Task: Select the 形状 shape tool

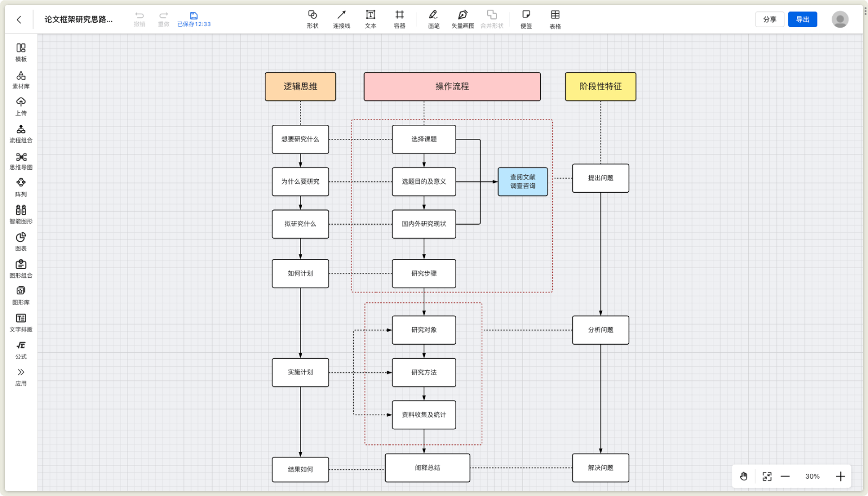Action: click(312, 18)
